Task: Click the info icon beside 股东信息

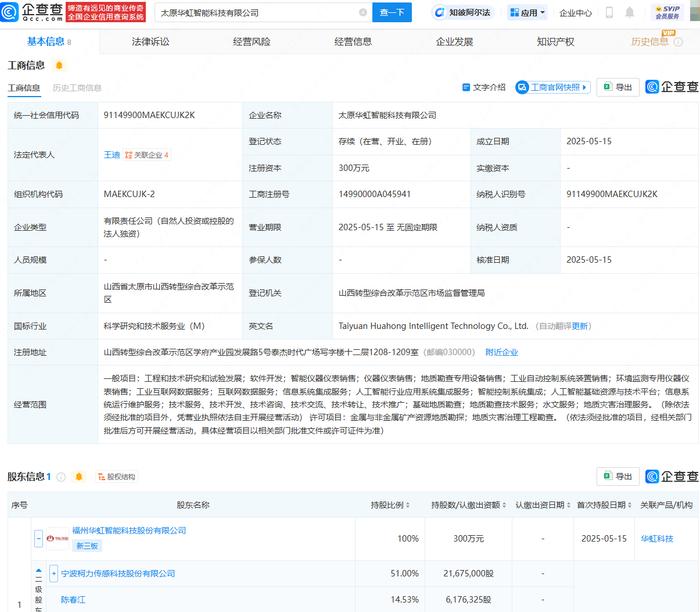Action: [61, 477]
